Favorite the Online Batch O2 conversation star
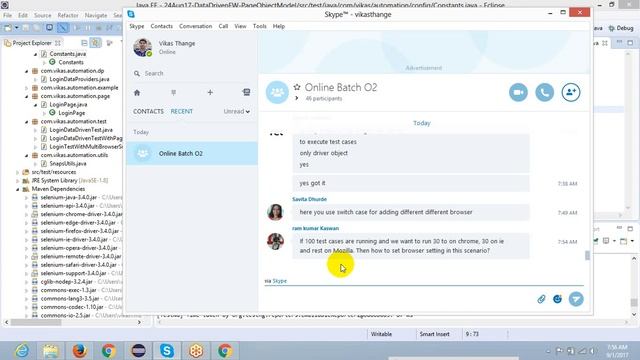The width and height of the screenshot is (640, 360). [297, 87]
